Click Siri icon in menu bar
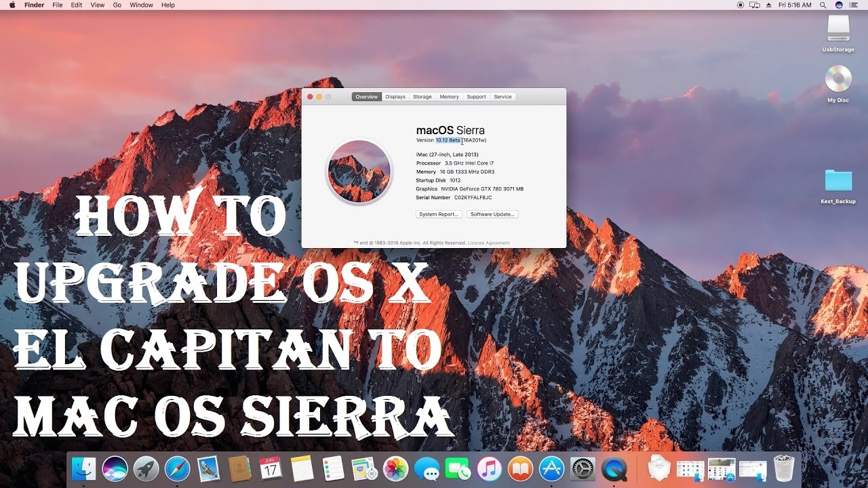 (839, 5)
